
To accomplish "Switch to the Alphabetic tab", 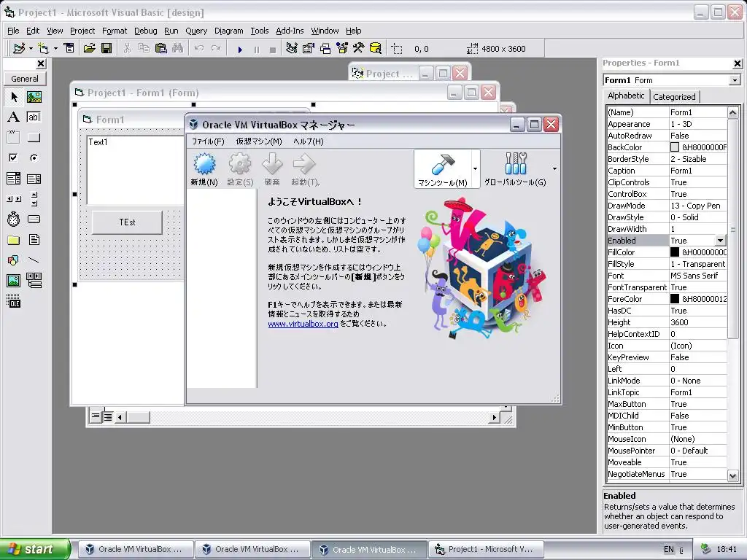I will click(626, 96).
